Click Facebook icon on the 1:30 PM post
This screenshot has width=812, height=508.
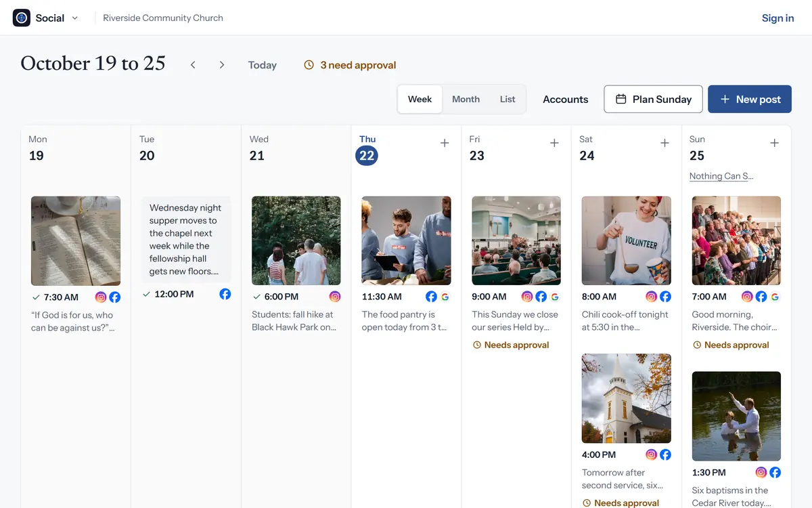coord(775,473)
